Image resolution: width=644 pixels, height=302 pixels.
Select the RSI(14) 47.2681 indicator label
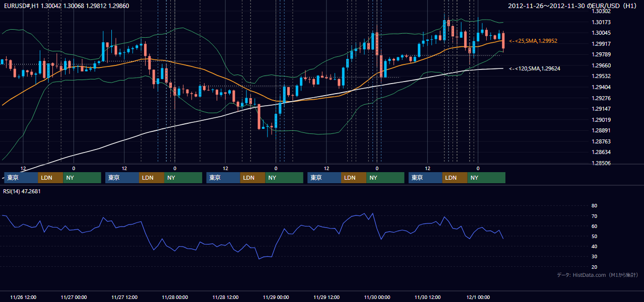22,191
